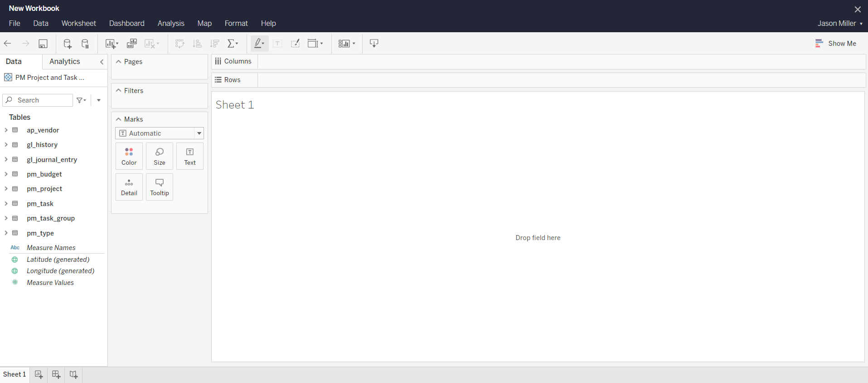Open the Worksheet menu

click(x=79, y=23)
